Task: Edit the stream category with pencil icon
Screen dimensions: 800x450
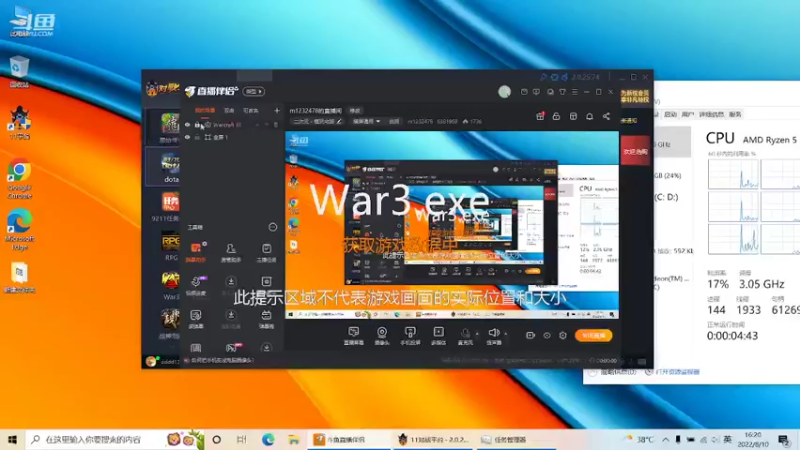Action: pyautogui.click(x=339, y=121)
